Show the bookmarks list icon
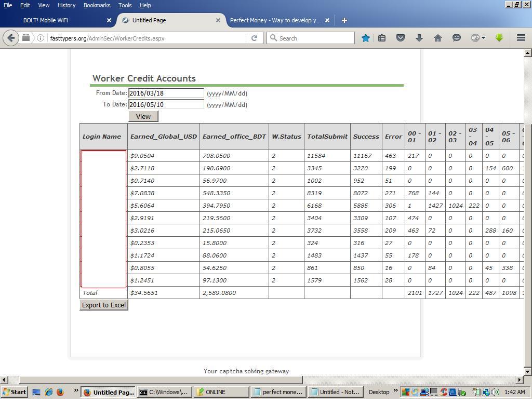This screenshot has width=532, height=419. [x=382, y=38]
